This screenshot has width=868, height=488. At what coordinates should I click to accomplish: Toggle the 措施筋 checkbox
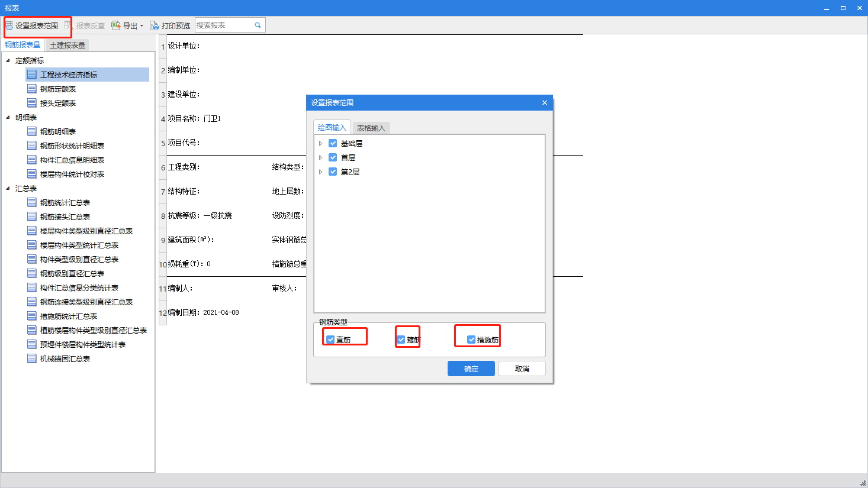coord(471,340)
